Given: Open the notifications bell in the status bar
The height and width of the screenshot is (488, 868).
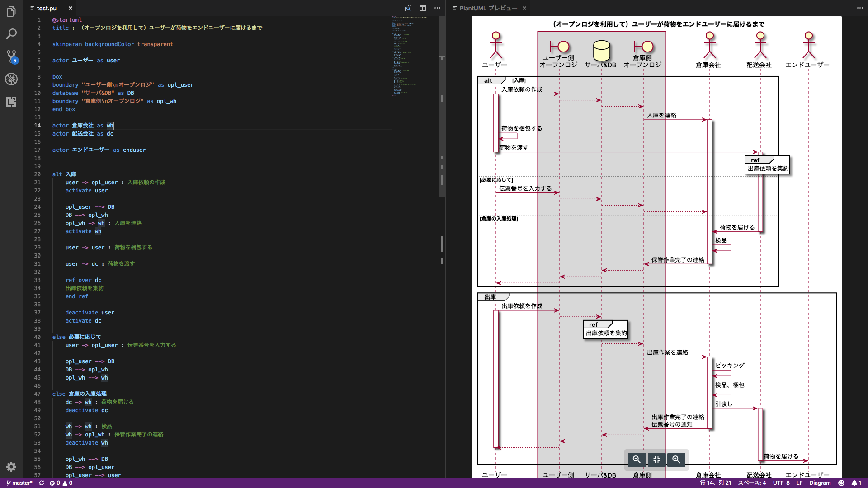Looking at the screenshot, I should tap(856, 483).
